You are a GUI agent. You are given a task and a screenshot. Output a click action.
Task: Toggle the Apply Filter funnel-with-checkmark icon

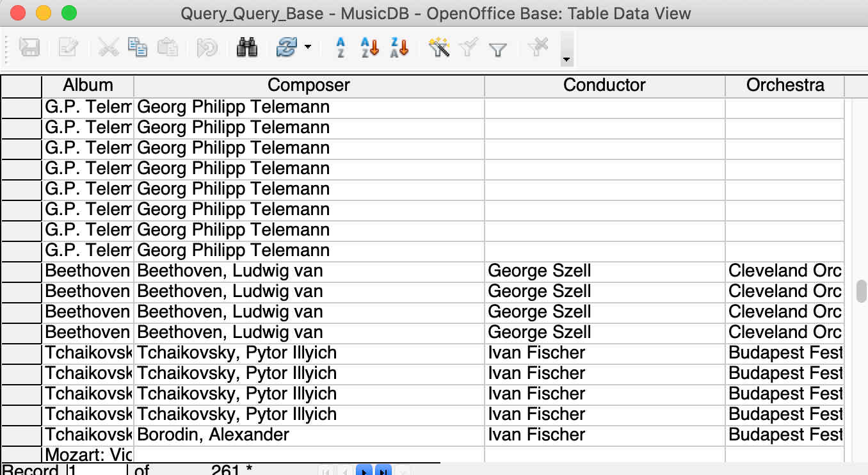click(469, 47)
